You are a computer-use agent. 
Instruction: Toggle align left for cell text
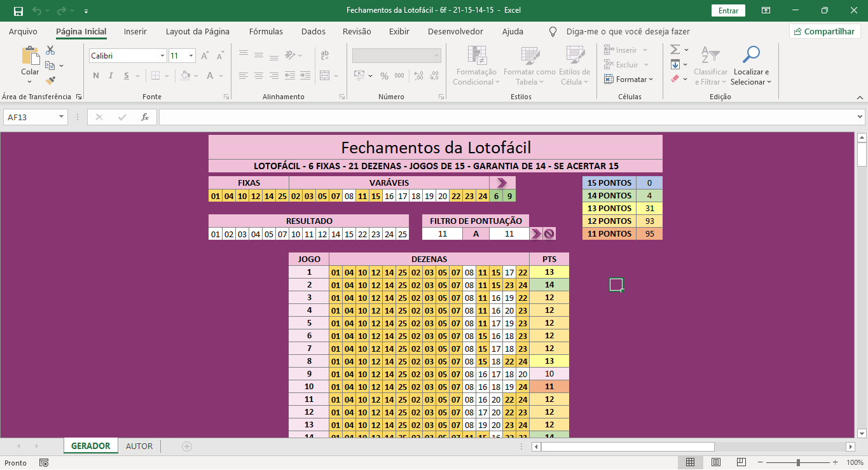click(x=244, y=76)
